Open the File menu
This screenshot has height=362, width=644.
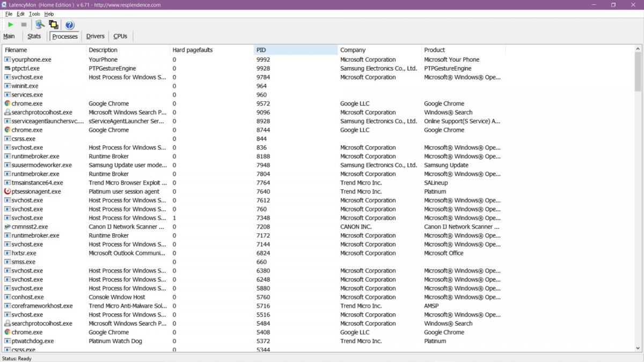[9, 14]
